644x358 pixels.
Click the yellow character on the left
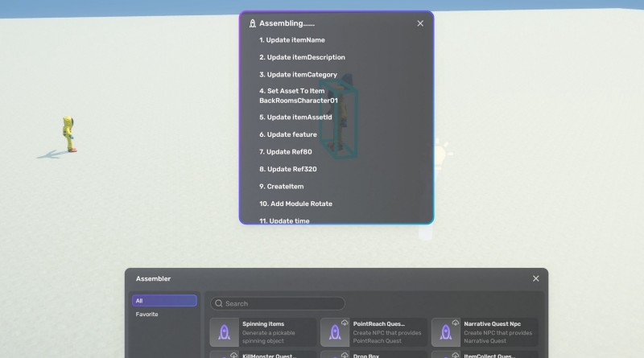(x=69, y=134)
